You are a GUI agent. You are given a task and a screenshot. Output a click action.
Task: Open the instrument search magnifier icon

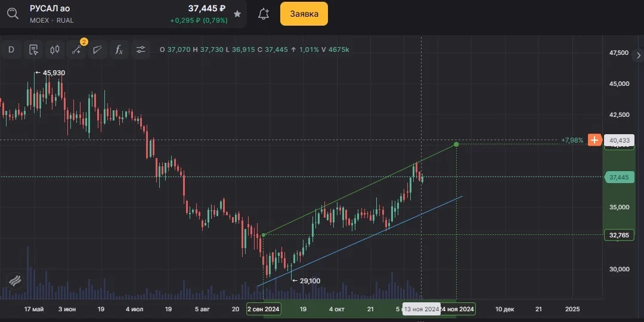[x=13, y=14]
